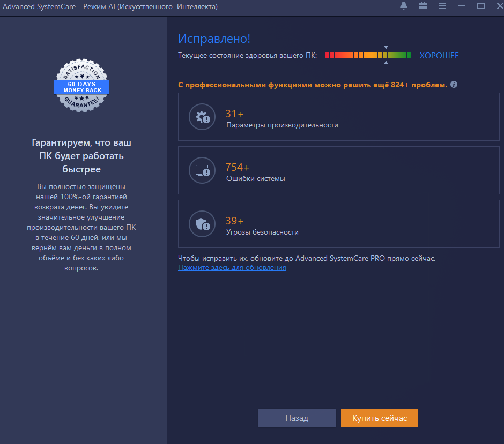Open the toolbox briefcase icon
This screenshot has width=504, height=444.
click(423, 6)
